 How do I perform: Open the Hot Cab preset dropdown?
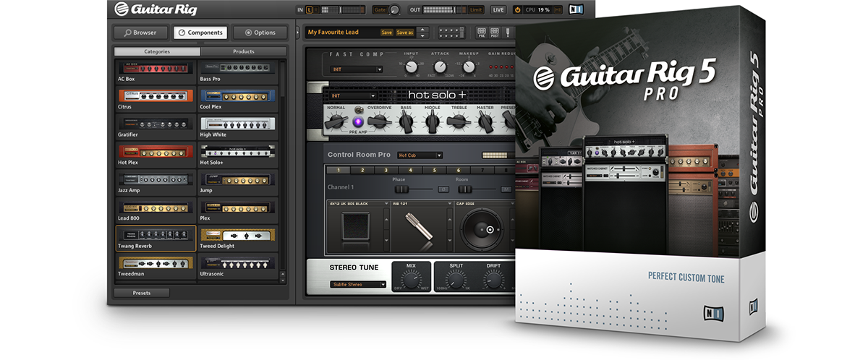click(x=420, y=155)
